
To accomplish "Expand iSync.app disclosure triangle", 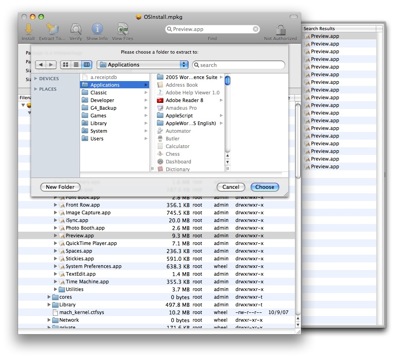I will pyautogui.click(x=55, y=220).
